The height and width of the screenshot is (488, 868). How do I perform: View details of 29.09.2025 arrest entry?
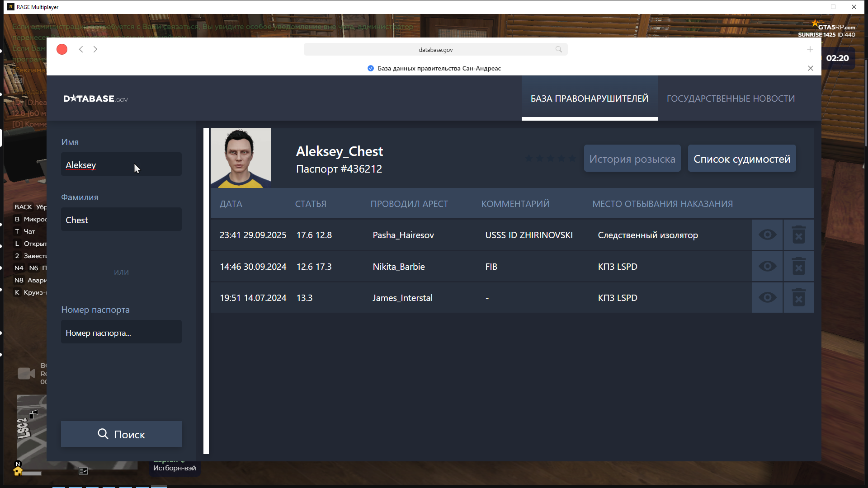(767, 235)
